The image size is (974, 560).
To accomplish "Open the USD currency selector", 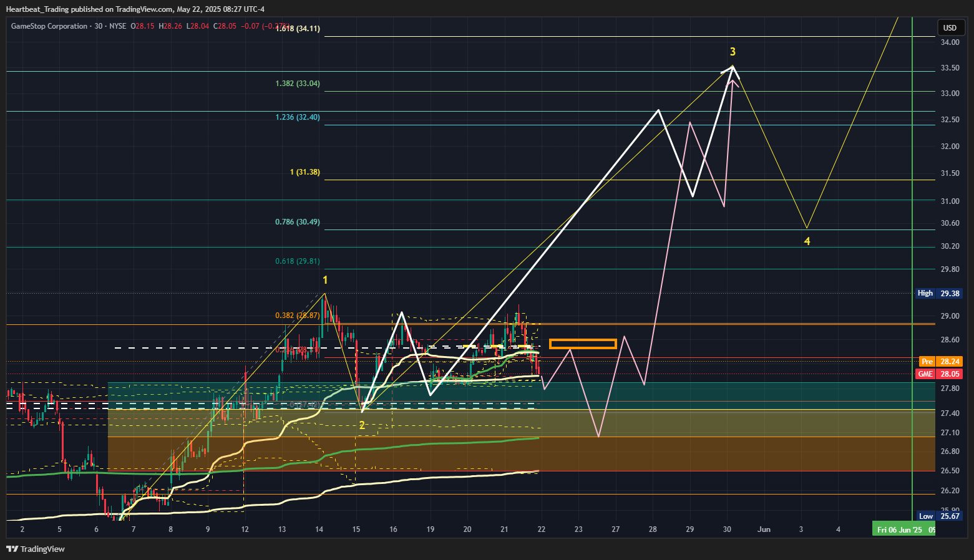I will [950, 27].
